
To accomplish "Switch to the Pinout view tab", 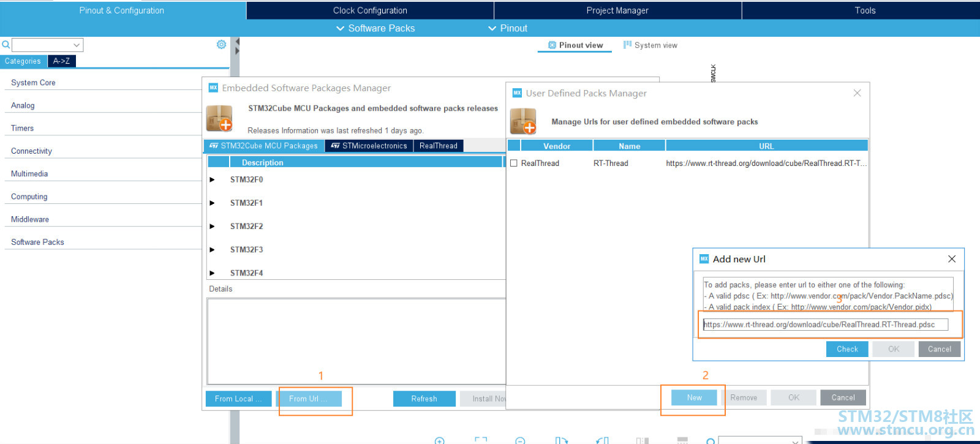I will point(575,45).
